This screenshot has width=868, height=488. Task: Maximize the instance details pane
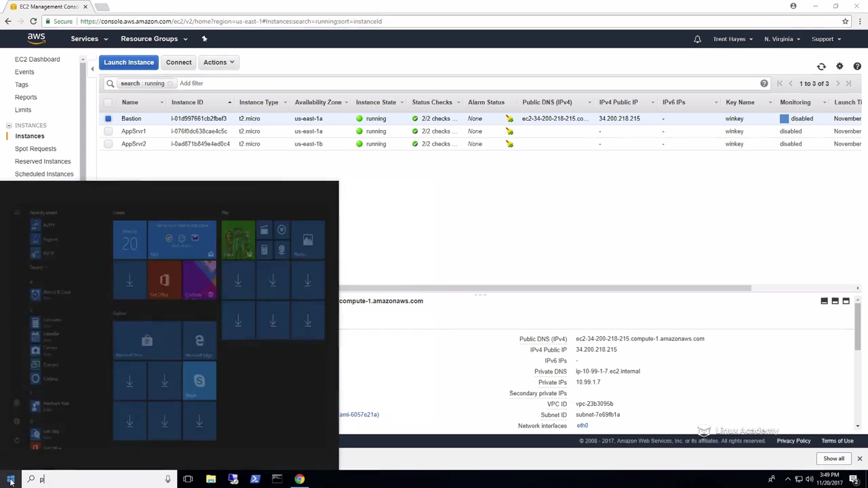[846, 301]
